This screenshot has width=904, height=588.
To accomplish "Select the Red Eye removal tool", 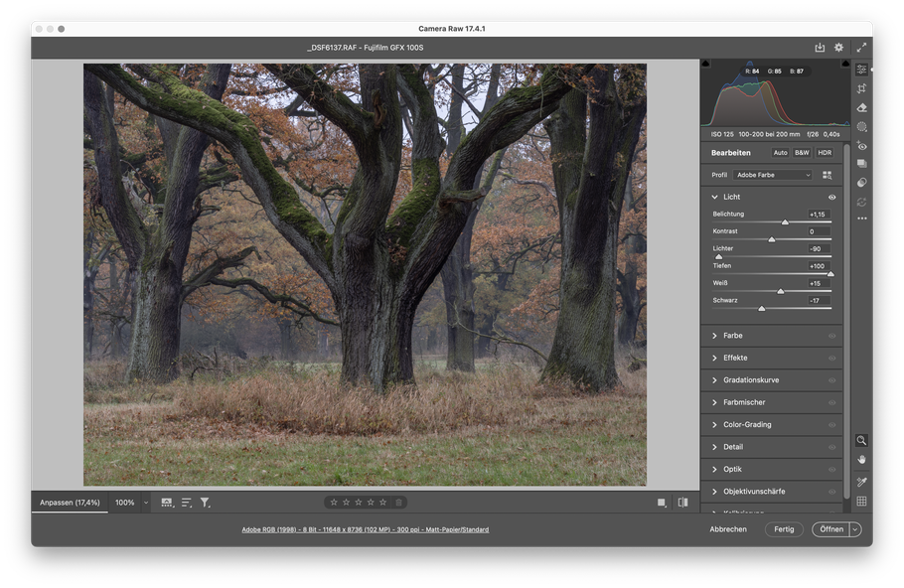I will click(x=861, y=145).
